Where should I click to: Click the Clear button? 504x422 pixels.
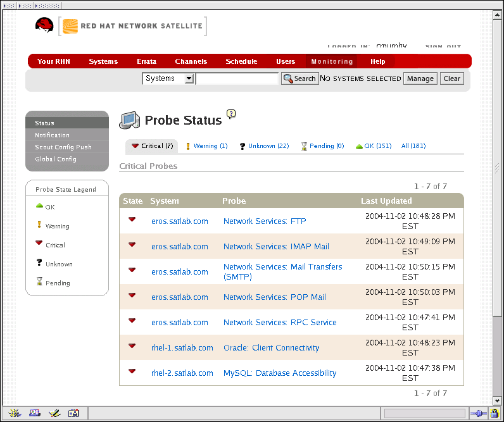click(x=451, y=78)
